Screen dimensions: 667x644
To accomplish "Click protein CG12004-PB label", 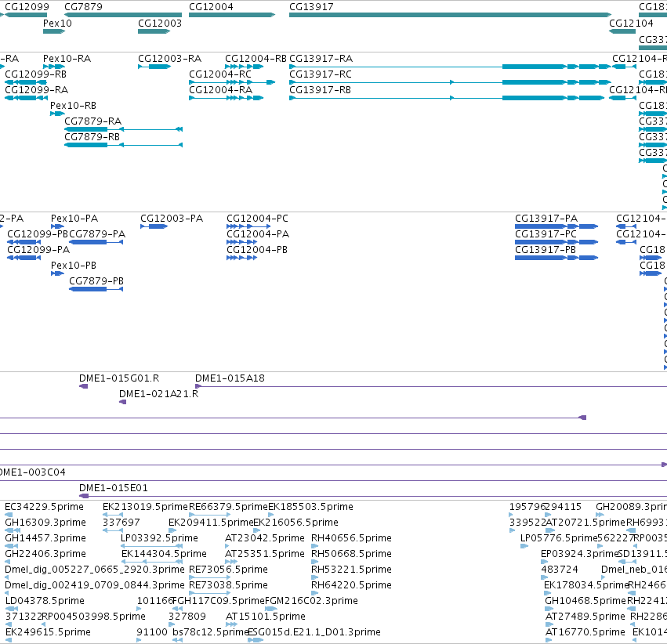I will [257, 249].
